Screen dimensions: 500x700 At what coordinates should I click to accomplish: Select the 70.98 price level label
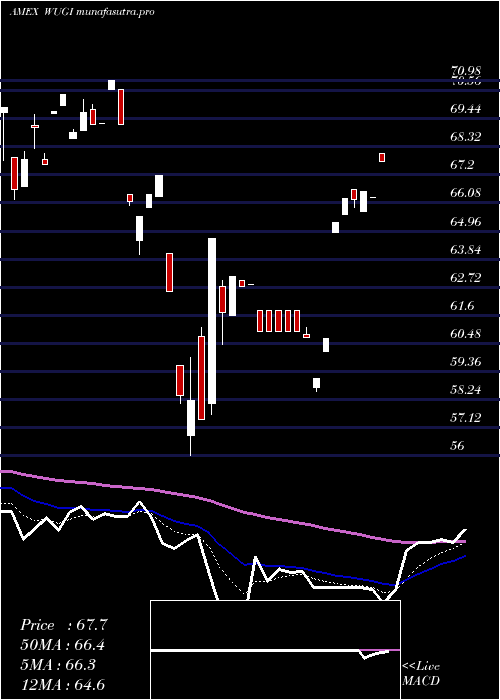(x=466, y=71)
